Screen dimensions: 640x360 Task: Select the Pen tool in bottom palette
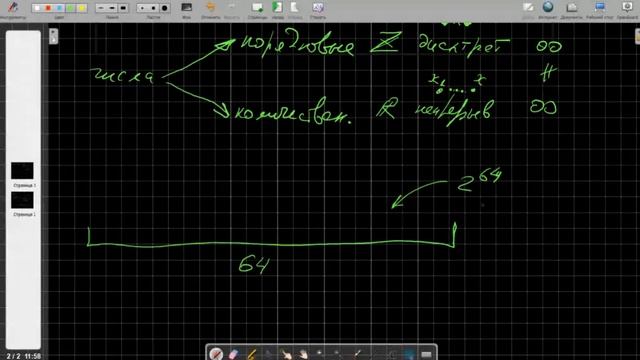216,354
